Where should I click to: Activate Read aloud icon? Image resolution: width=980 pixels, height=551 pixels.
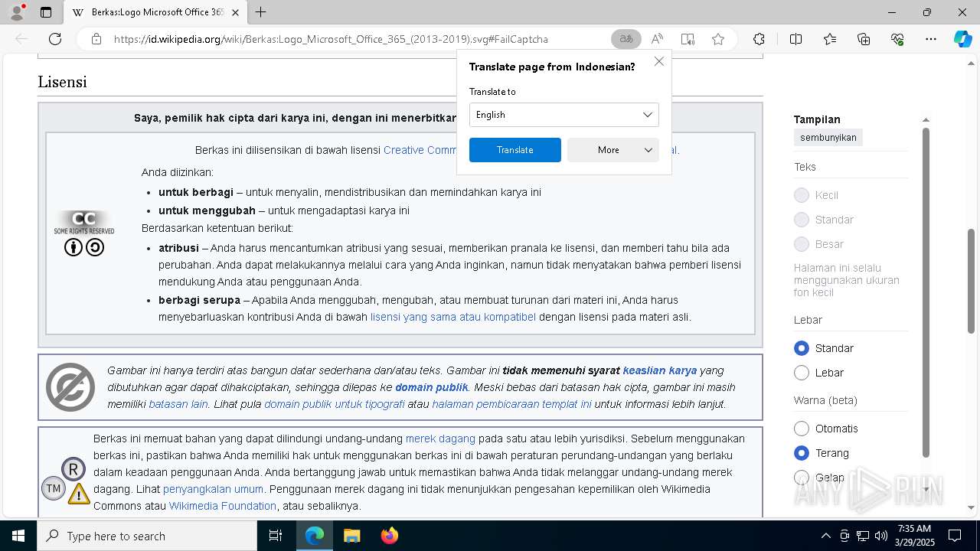tap(657, 39)
